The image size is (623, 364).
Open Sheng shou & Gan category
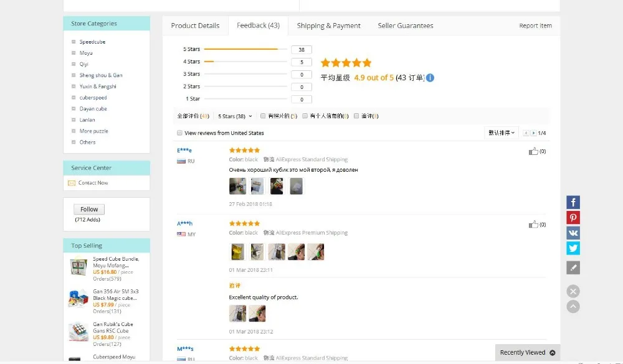[101, 75]
